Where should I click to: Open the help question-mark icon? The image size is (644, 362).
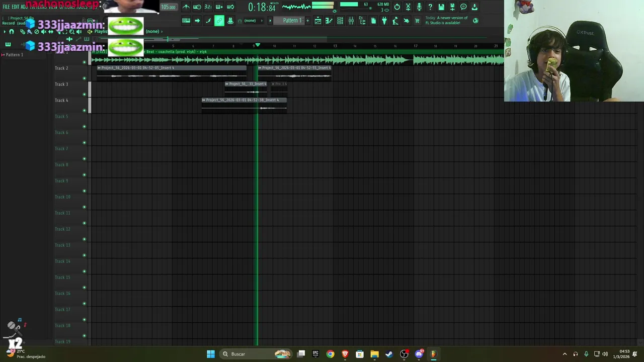click(430, 7)
